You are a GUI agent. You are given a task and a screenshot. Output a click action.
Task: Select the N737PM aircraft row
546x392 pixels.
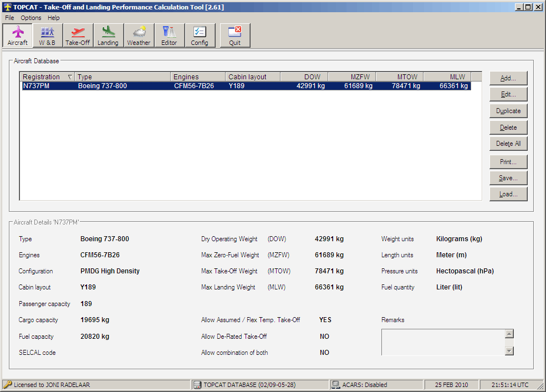[246, 86]
